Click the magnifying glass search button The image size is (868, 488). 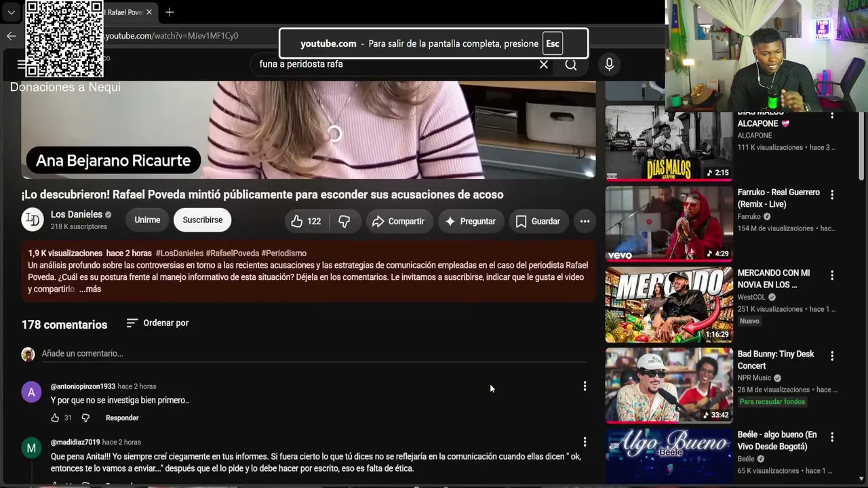[571, 64]
